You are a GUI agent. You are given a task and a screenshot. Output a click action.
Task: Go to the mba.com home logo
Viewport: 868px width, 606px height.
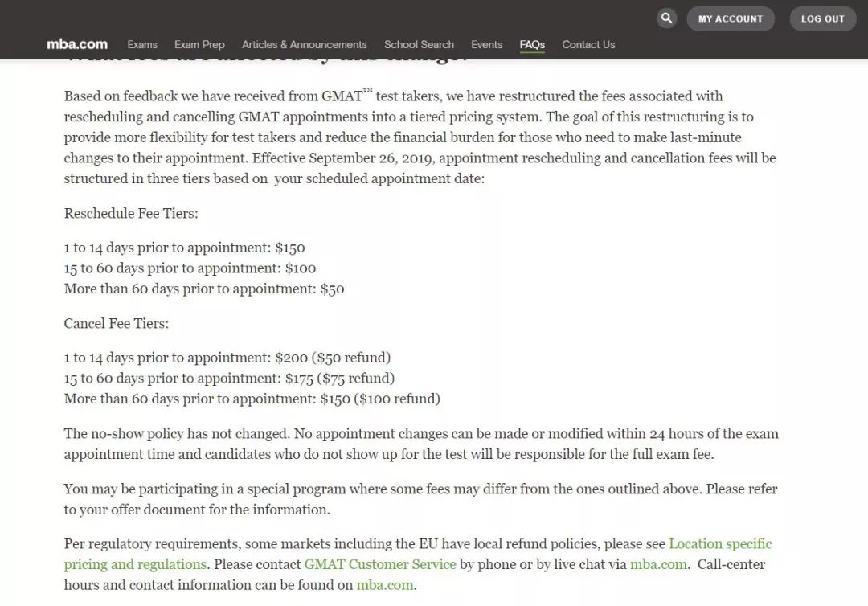tap(77, 44)
